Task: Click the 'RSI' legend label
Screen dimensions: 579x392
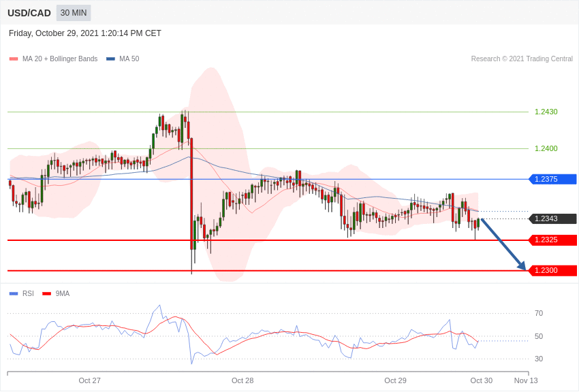Action: click(x=28, y=293)
